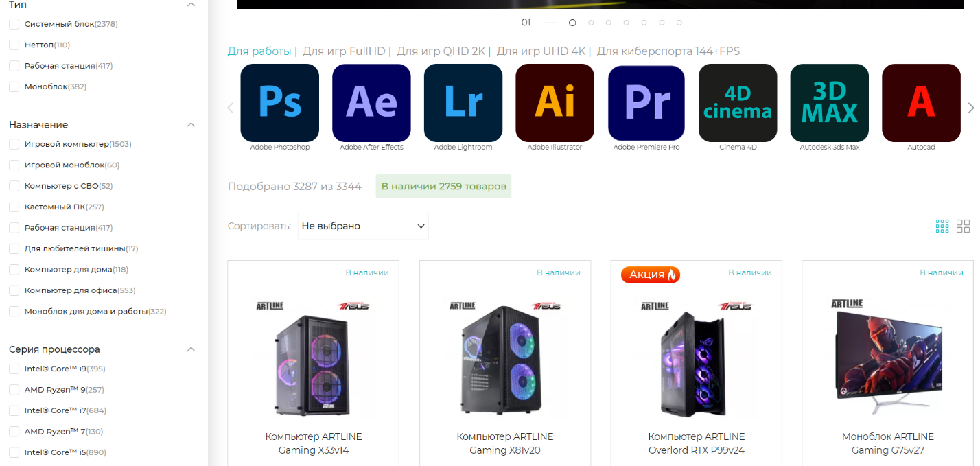The height and width of the screenshot is (466, 980).
Task: Tick Моноблок для дома и работы
Action: tap(14, 311)
